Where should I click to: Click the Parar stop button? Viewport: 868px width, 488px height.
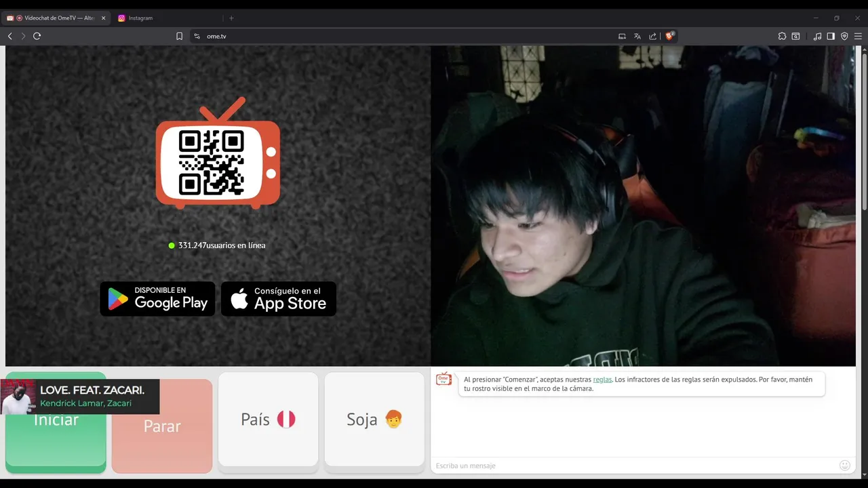tap(162, 426)
